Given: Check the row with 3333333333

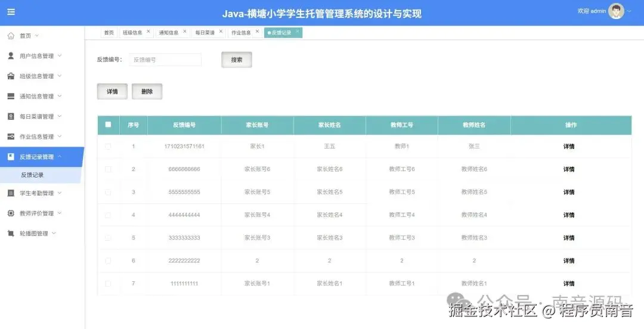Looking at the screenshot, I should (x=108, y=238).
